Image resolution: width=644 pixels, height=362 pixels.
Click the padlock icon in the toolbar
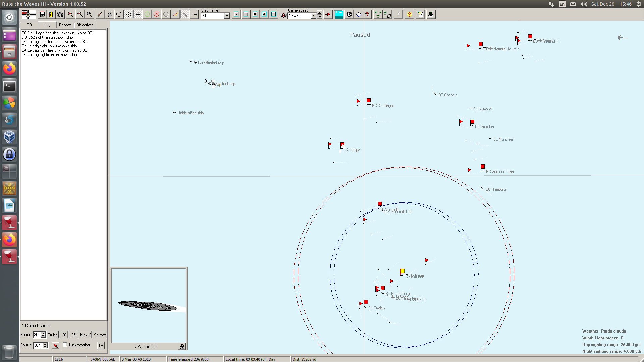point(110,14)
